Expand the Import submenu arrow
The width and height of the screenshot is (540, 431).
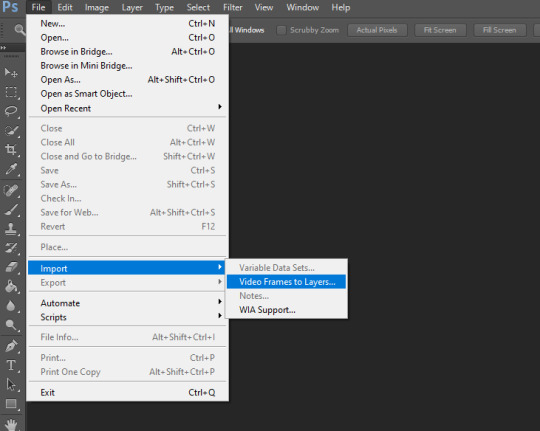[220, 267]
